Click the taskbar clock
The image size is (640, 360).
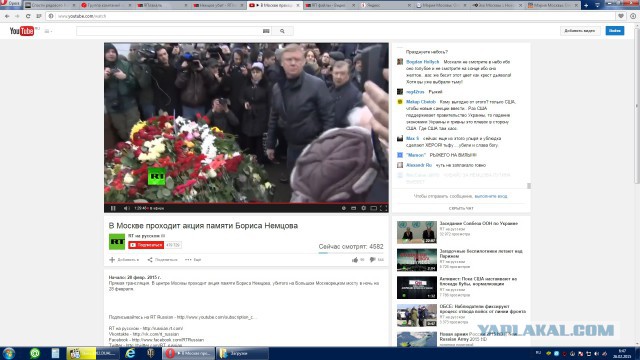coord(622,353)
